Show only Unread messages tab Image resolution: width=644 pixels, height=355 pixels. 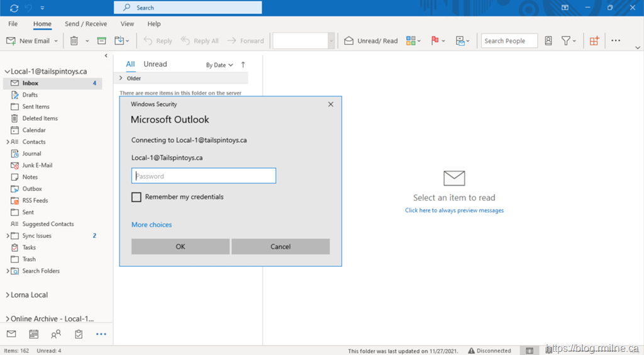[x=155, y=64]
